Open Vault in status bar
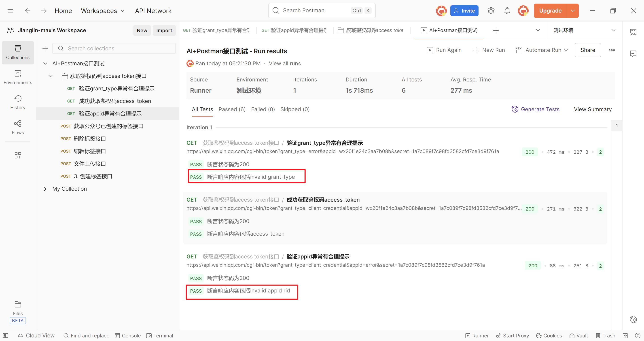The height and width of the screenshot is (341, 644). tap(578, 335)
